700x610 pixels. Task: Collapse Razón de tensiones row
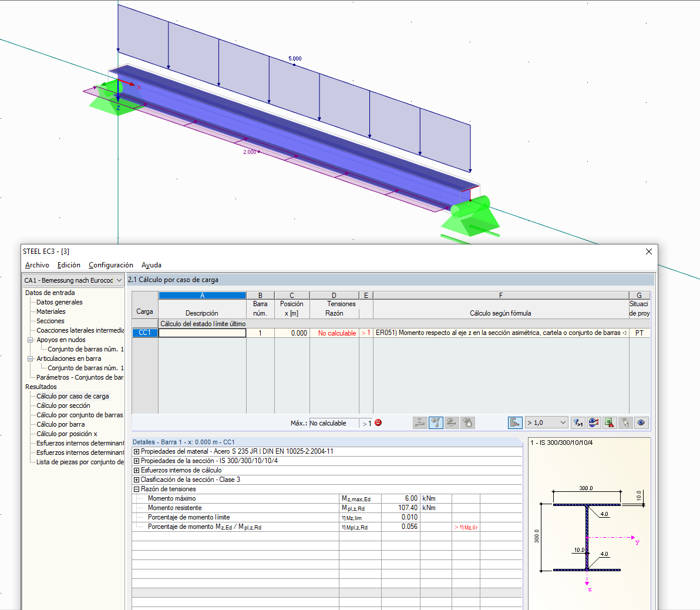coord(137,489)
